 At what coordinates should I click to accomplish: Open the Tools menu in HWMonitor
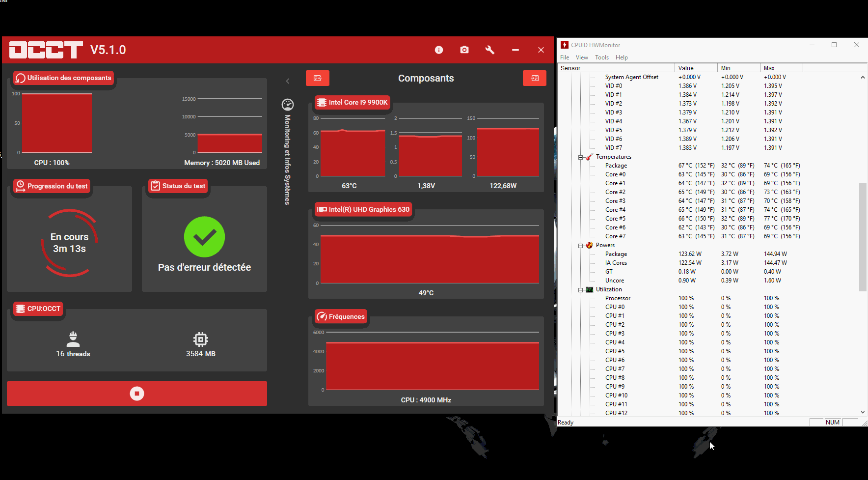click(602, 57)
